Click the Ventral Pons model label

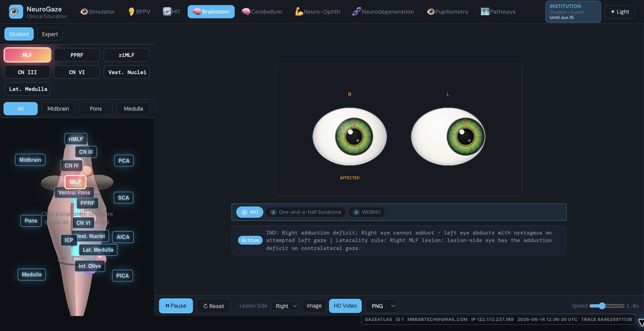[x=74, y=193]
